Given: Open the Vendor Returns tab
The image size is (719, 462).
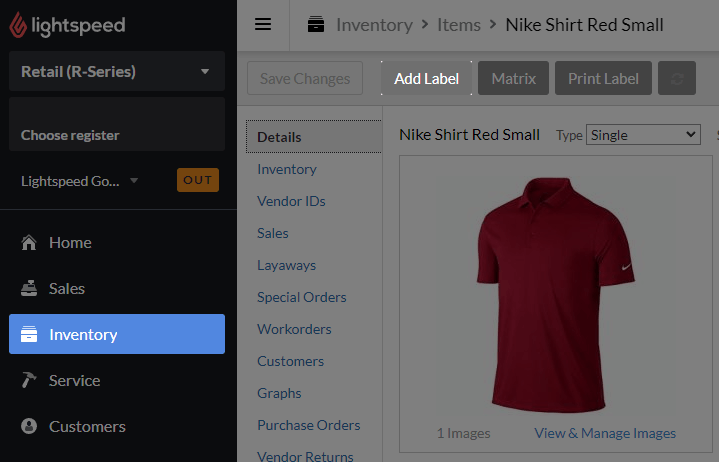Looking at the screenshot, I should (305, 456).
